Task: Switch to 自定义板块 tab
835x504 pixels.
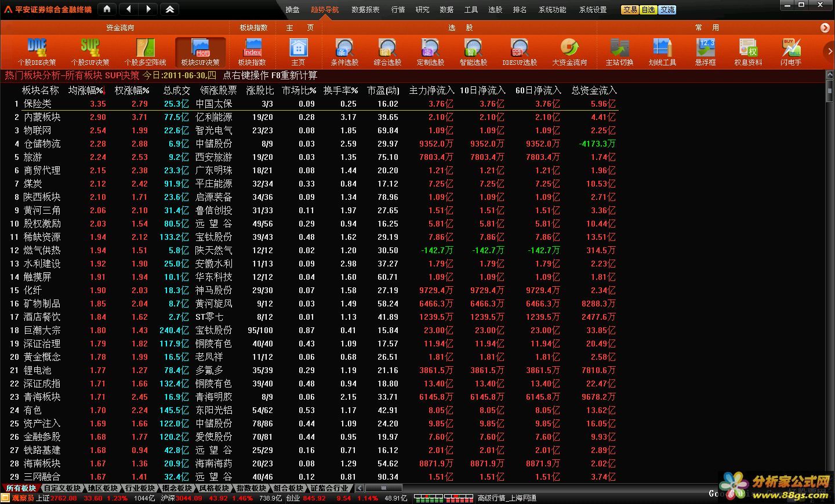Action: [x=63, y=488]
